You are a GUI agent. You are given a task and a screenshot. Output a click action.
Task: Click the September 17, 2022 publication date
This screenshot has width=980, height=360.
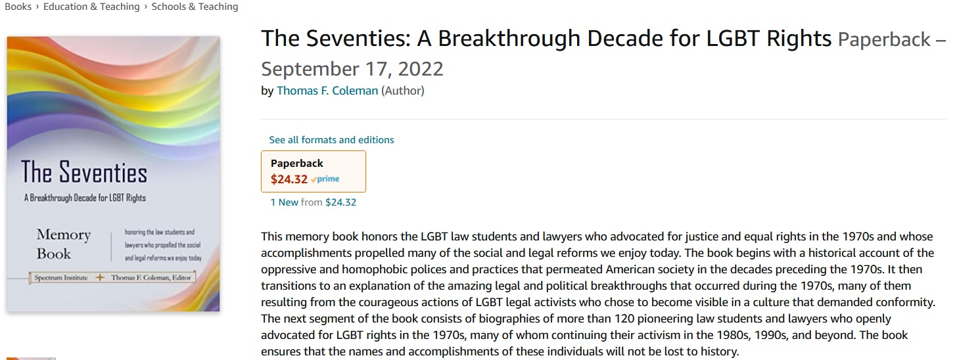pyautogui.click(x=352, y=68)
